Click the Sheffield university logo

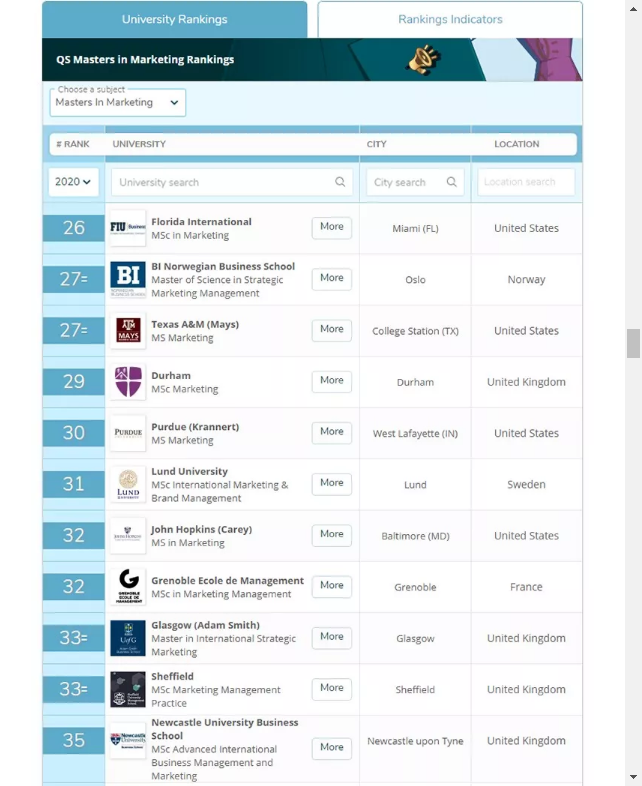click(128, 689)
